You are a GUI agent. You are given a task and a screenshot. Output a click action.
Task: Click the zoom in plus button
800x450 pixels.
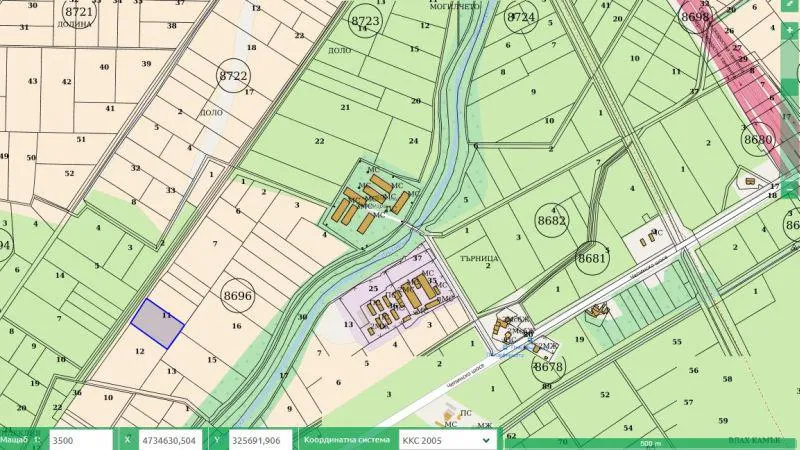coord(792,30)
